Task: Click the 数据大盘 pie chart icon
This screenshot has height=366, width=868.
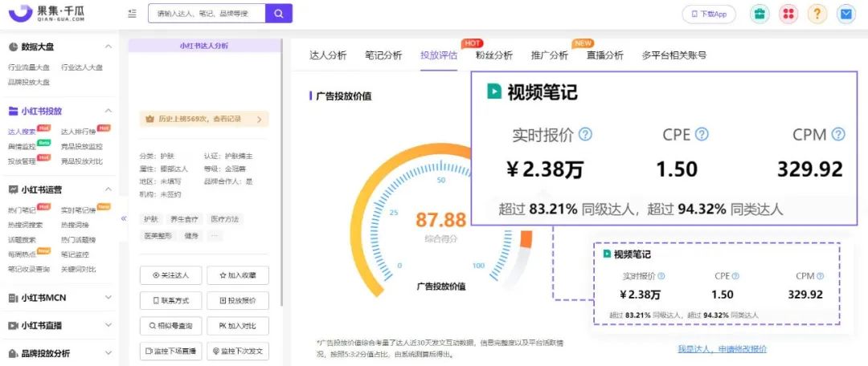Action: (x=13, y=47)
